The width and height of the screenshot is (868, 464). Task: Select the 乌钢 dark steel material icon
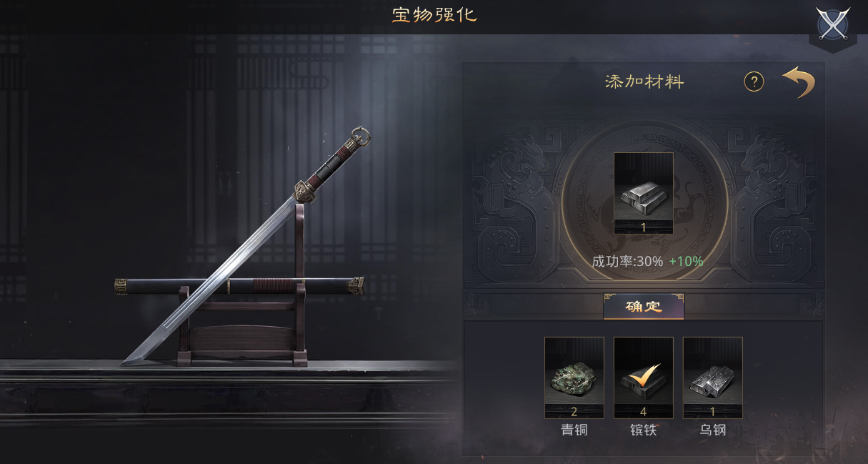pyautogui.click(x=712, y=377)
